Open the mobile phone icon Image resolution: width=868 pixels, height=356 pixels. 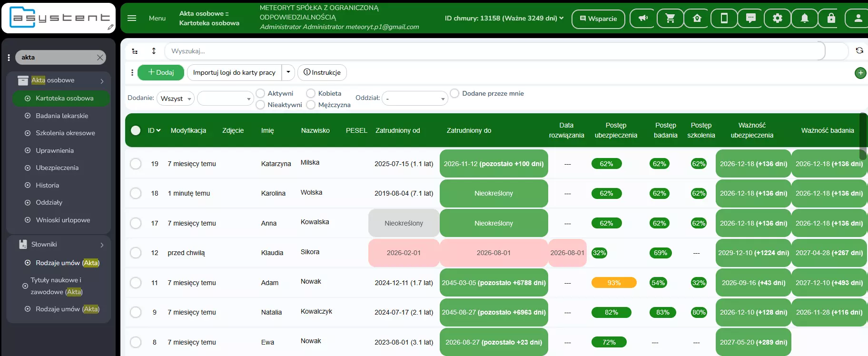(x=724, y=19)
